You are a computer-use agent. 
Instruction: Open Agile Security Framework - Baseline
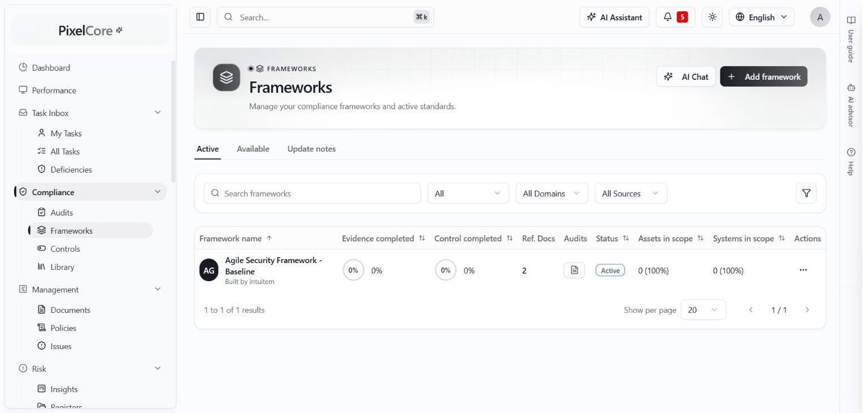pos(274,266)
